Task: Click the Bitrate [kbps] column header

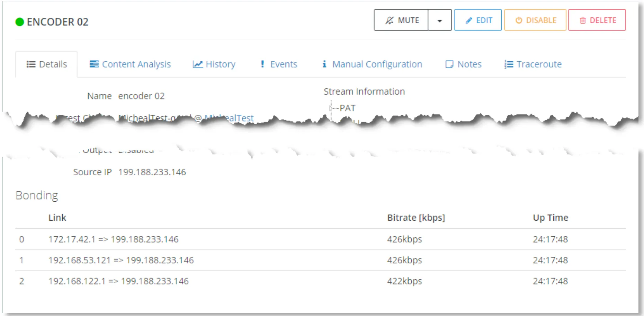Action: tap(416, 218)
